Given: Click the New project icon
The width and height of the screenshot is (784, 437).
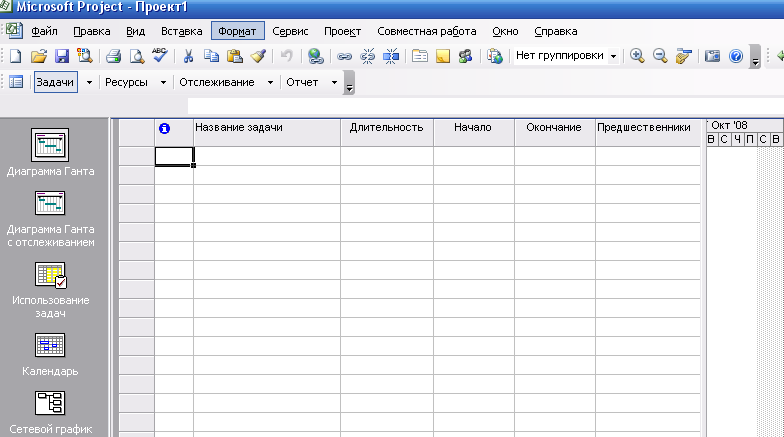Looking at the screenshot, I should point(16,56).
